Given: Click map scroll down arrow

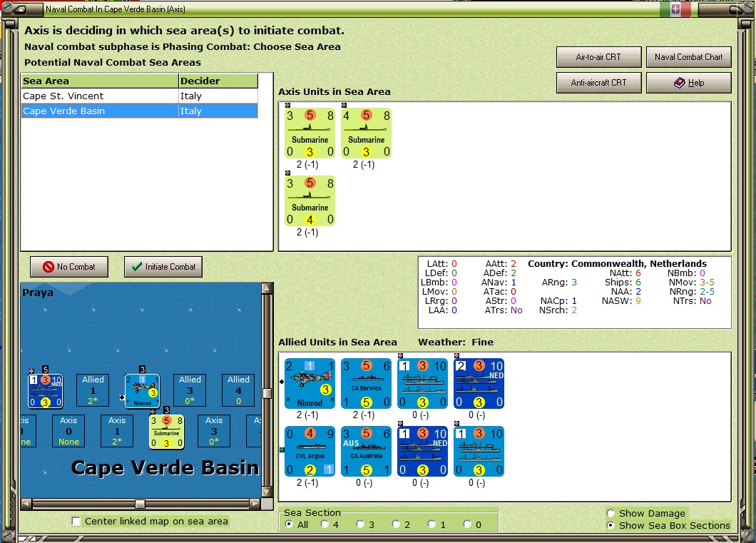Looking at the screenshot, I should [267, 492].
